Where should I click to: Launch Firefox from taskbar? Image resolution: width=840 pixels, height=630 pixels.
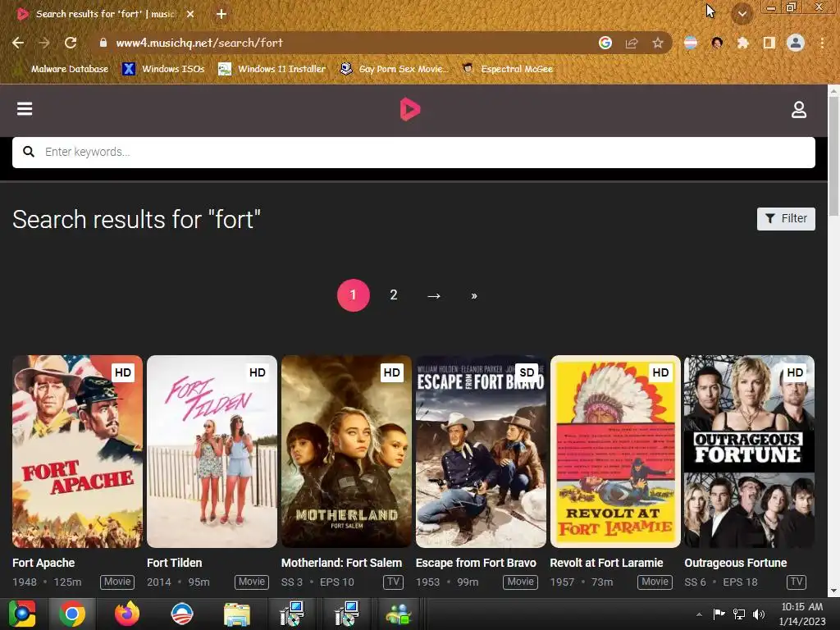point(127,614)
